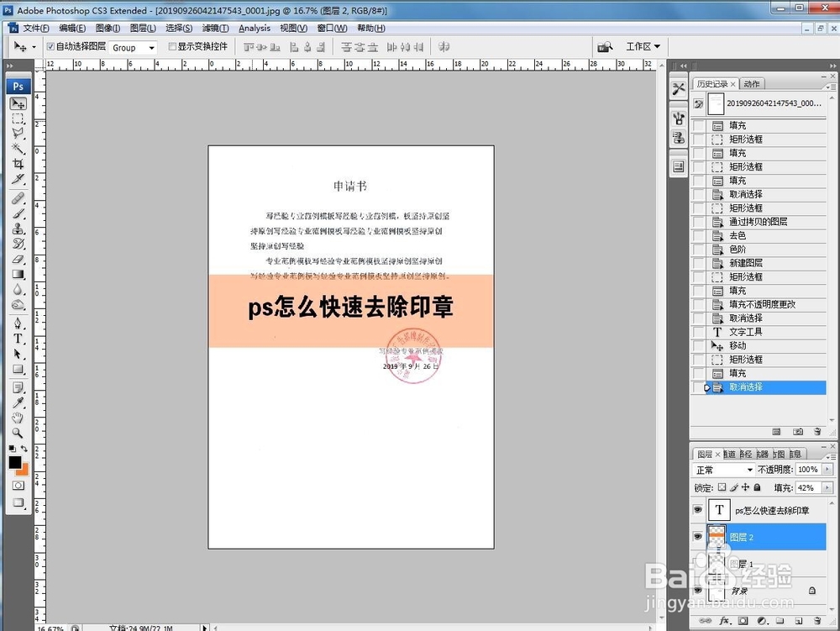Viewport: 840px width, 631px height.
Task: Hide the 图层 2 layer
Action: (697, 537)
